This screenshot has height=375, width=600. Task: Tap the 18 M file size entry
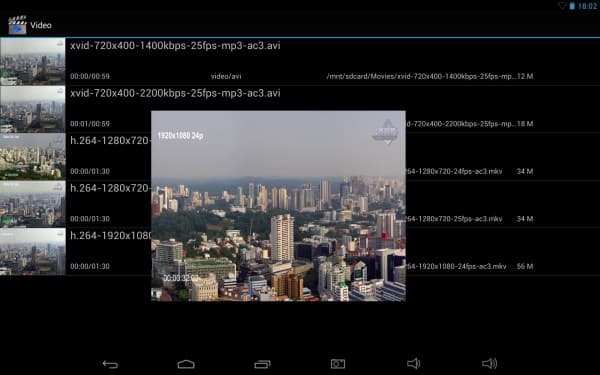525,124
